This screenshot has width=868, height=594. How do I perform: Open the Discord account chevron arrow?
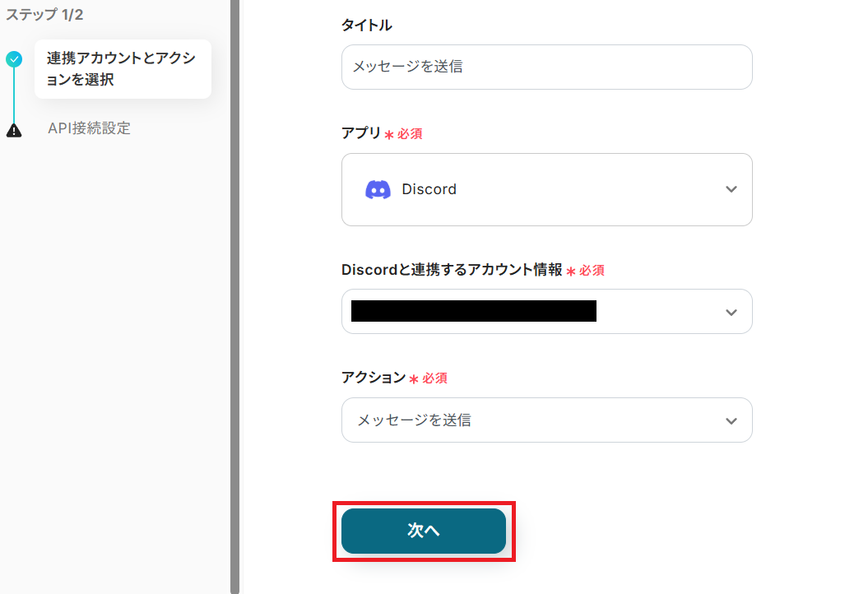pos(731,313)
